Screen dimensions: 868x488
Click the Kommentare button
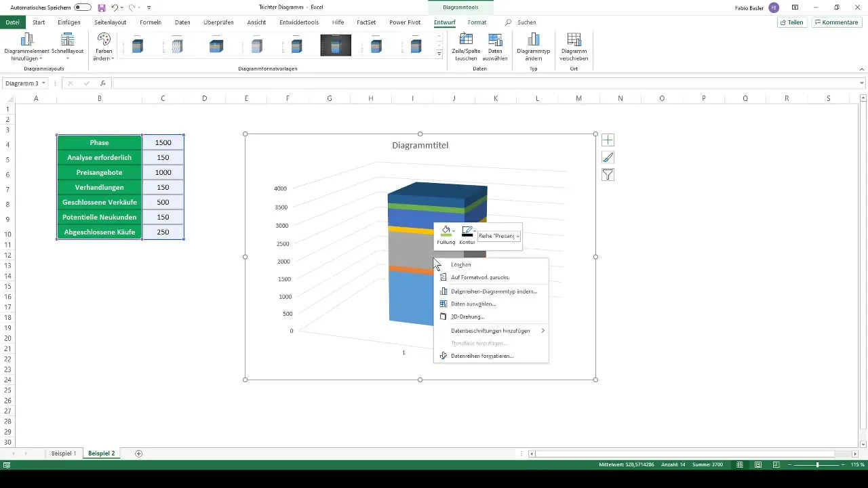(836, 22)
